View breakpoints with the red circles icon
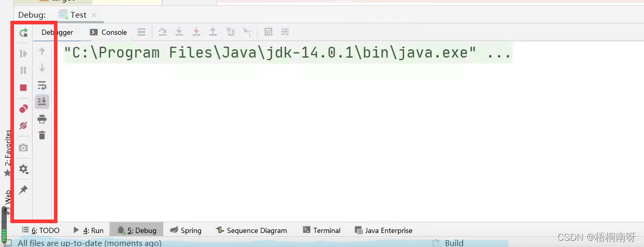644x247 pixels. click(x=23, y=109)
